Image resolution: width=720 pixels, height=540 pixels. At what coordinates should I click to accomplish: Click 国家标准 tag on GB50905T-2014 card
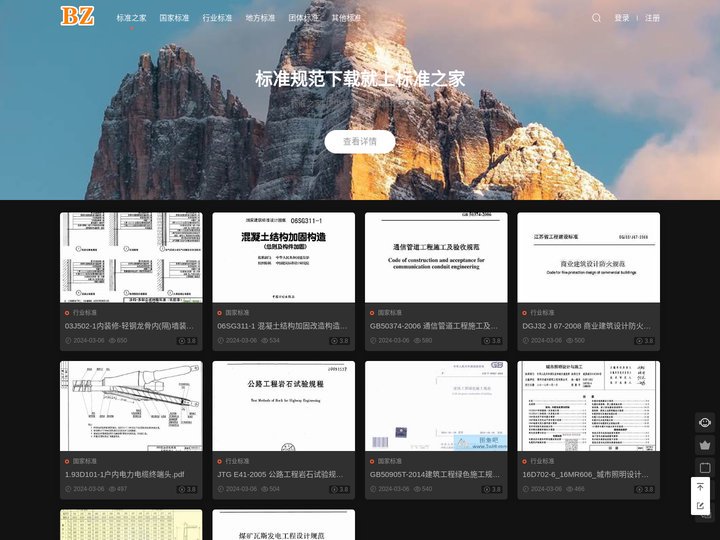point(390,461)
